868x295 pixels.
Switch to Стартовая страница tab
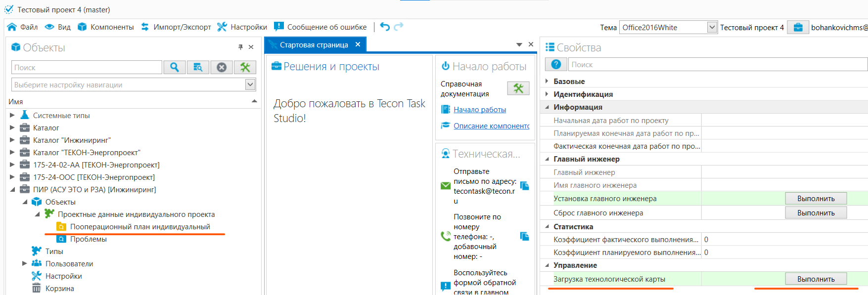314,44
